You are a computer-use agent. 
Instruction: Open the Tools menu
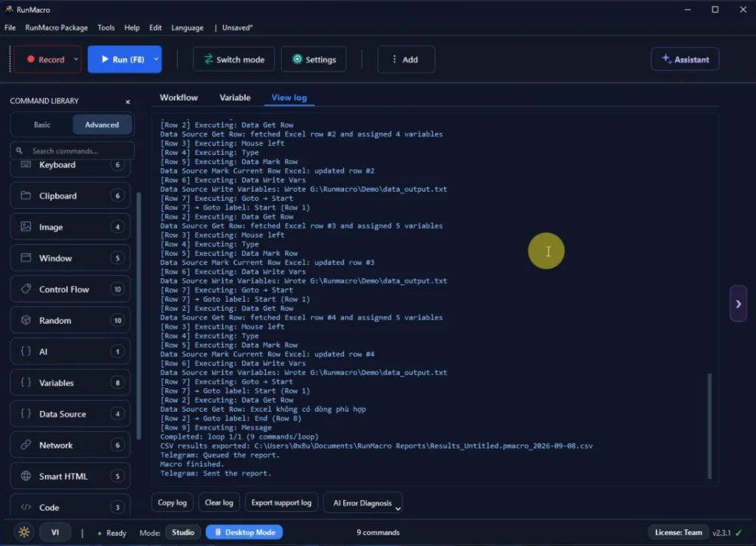106,27
